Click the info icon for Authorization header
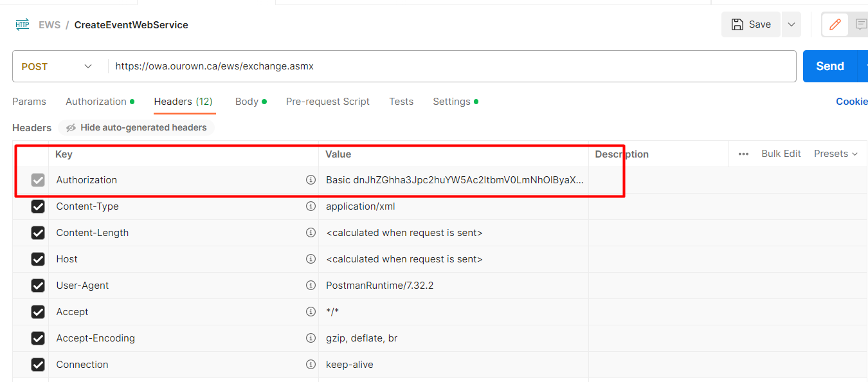This screenshot has height=382, width=868. [311, 180]
